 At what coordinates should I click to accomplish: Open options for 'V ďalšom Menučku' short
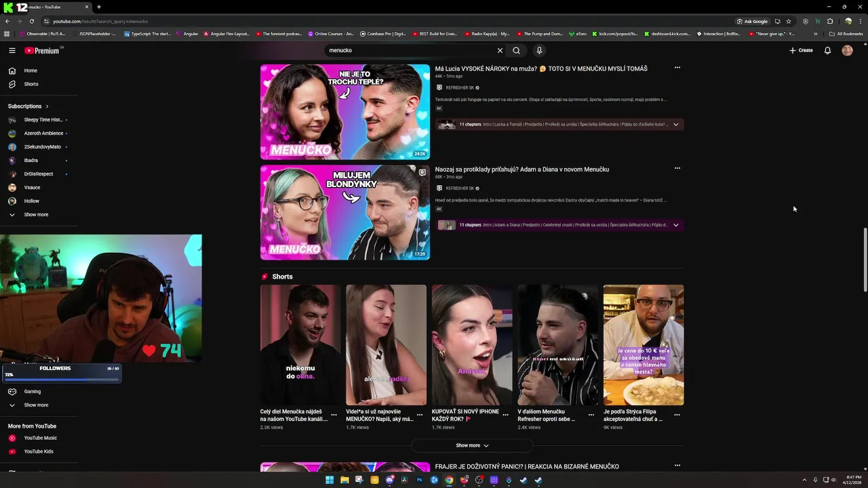pos(591,415)
